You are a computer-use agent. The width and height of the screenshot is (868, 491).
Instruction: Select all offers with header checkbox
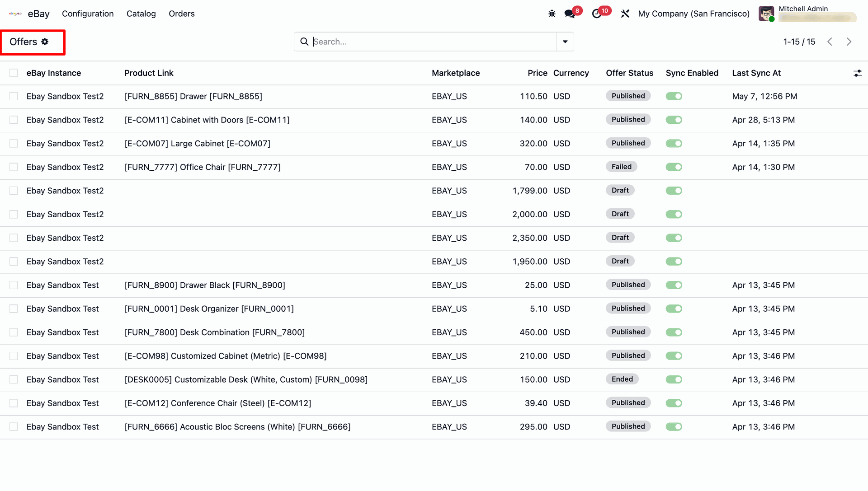click(x=14, y=73)
